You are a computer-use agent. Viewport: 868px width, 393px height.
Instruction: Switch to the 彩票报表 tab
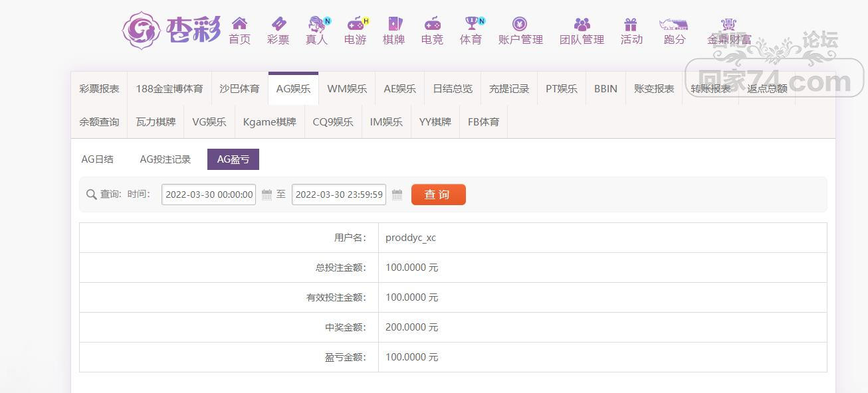pos(99,88)
